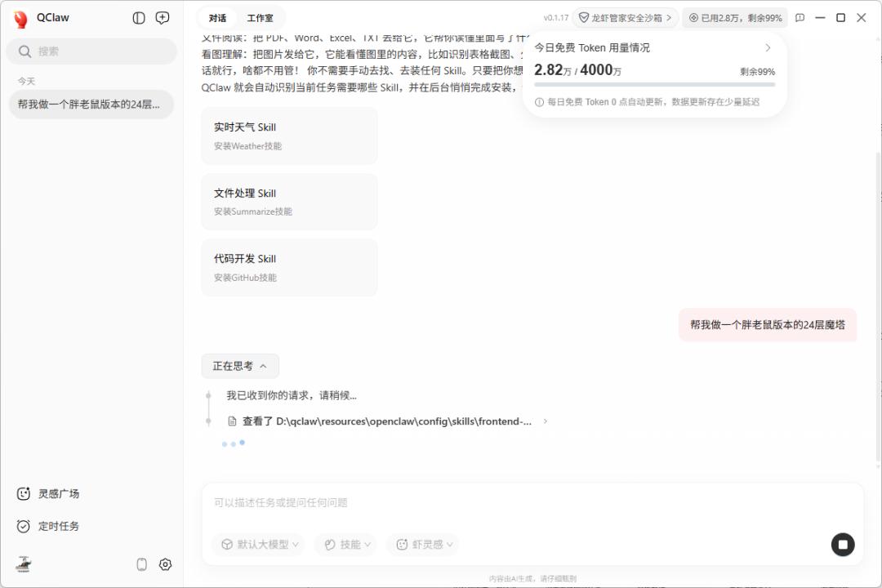
Task: Focus the search box in sidebar
Action: click(x=91, y=51)
